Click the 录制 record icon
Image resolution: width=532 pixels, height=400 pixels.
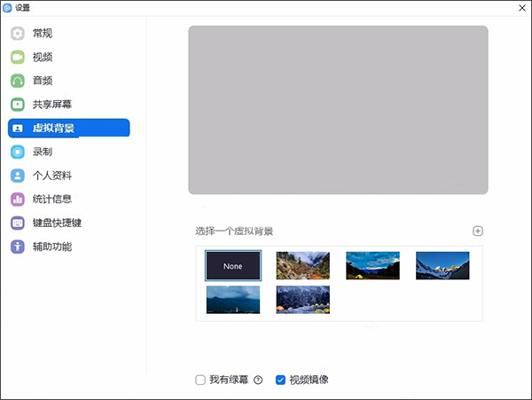18,152
